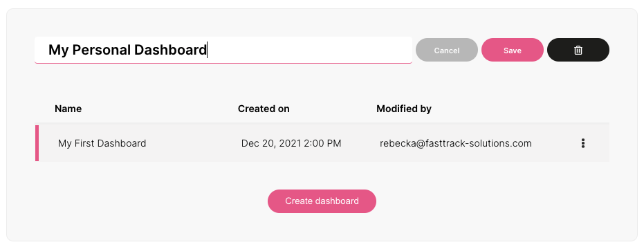The width and height of the screenshot is (644, 249).
Task: Focus the dashboard name input field
Action: coord(223,50)
